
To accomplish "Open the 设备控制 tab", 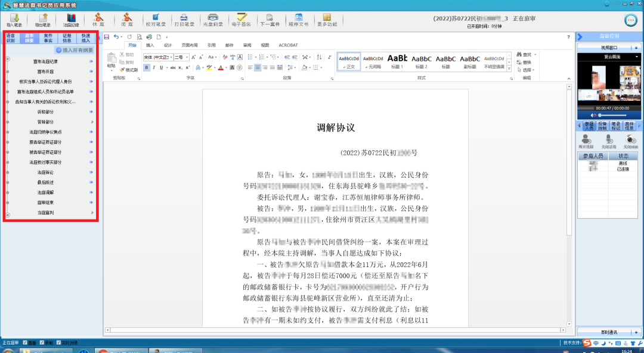I will pos(602,126).
